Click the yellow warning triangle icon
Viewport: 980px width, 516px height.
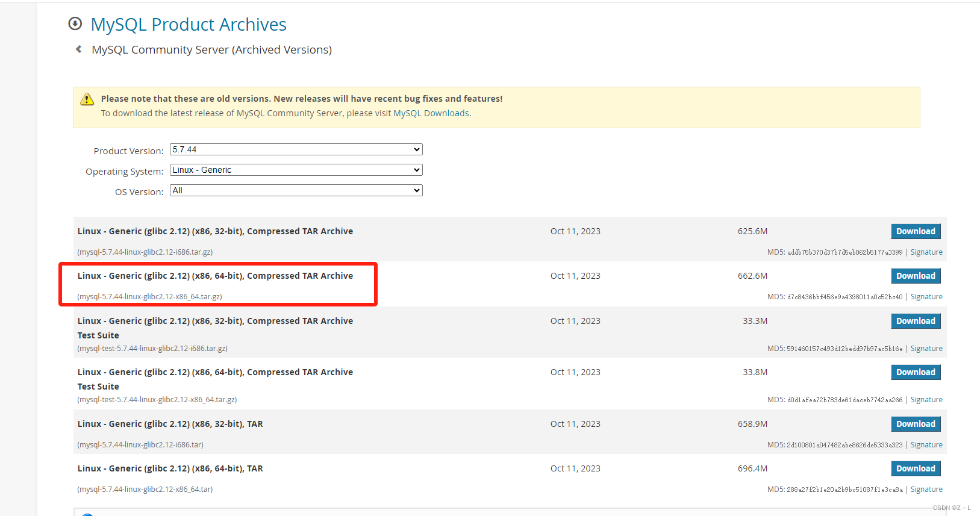(87, 99)
